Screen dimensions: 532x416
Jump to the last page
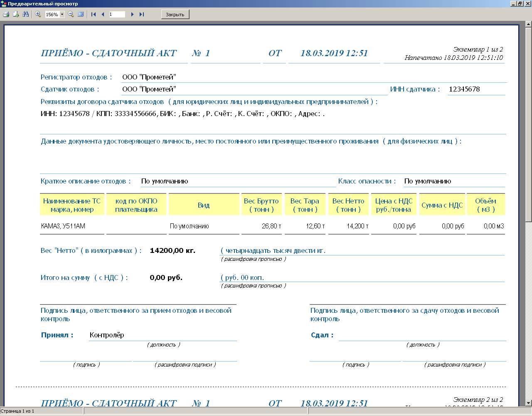pos(142,14)
